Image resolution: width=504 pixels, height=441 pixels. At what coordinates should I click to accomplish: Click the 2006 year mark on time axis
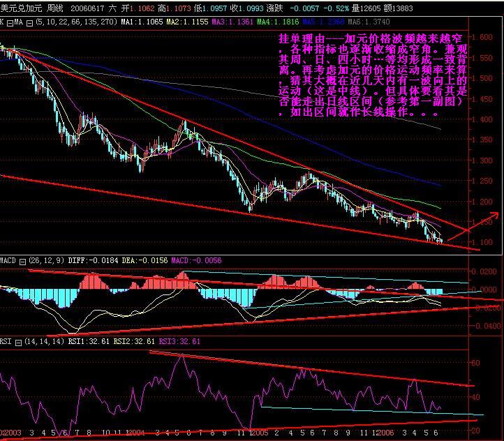pos(385,433)
